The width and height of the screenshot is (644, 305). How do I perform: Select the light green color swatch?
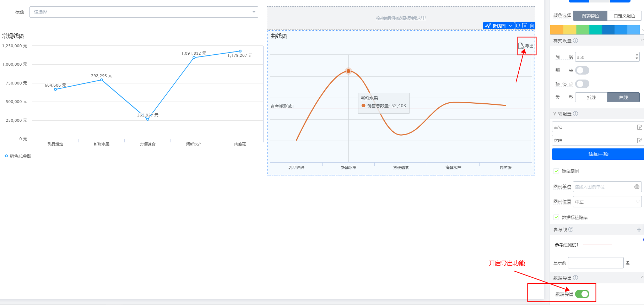(583, 30)
